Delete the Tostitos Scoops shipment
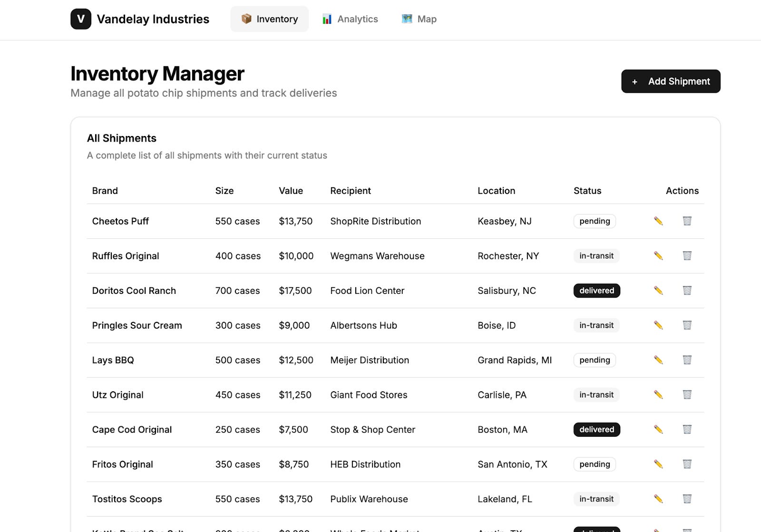The height and width of the screenshot is (532, 761). click(x=687, y=499)
